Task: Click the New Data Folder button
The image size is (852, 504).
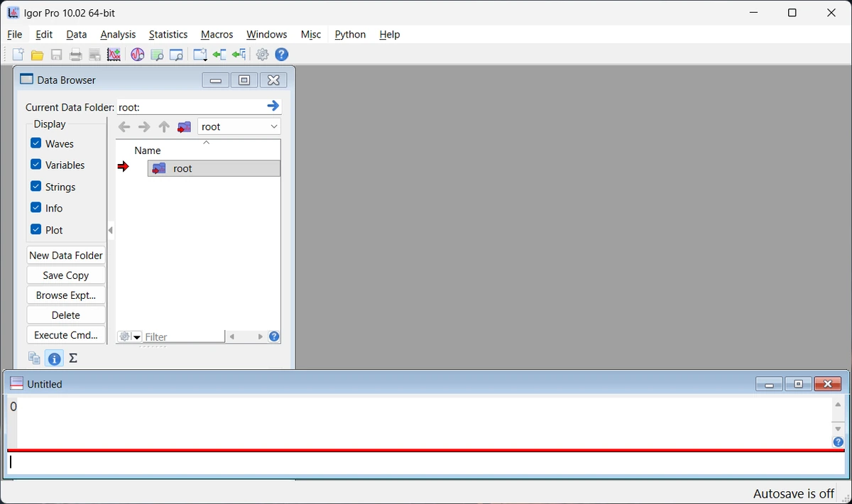Action: click(x=66, y=255)
